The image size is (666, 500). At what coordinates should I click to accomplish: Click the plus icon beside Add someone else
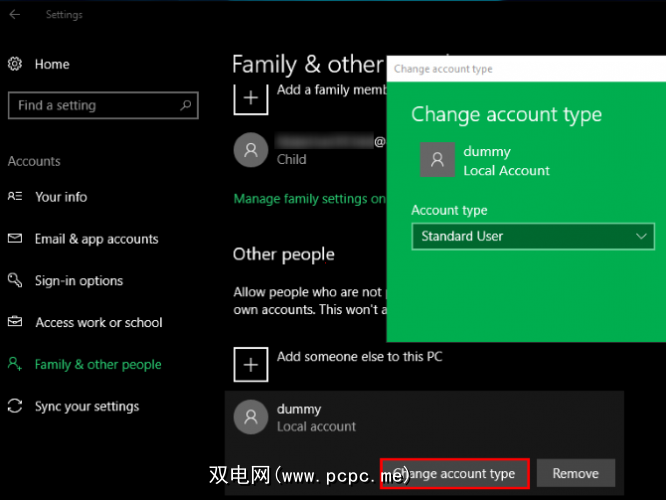click(250, 365)
